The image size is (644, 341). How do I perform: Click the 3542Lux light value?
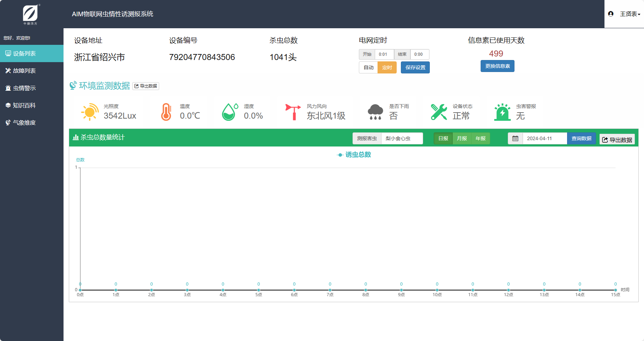tap(120, 116)
